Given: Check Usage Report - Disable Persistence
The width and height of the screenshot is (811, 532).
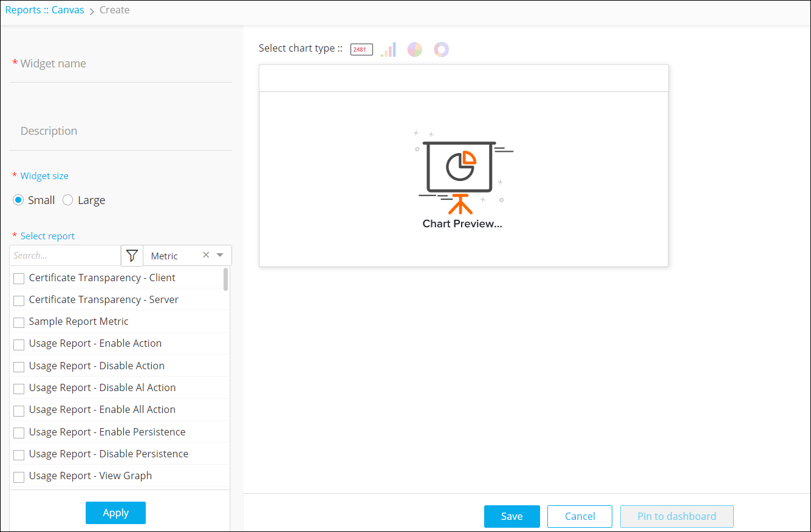Looking at the screenshot, I should (19, 454).
